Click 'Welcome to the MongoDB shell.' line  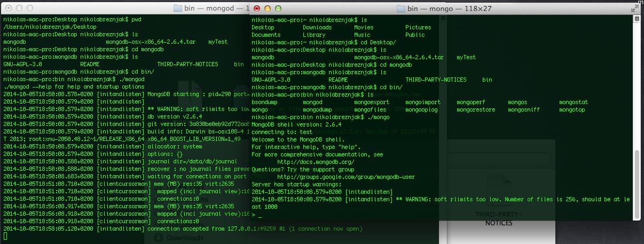pos(298,139)
